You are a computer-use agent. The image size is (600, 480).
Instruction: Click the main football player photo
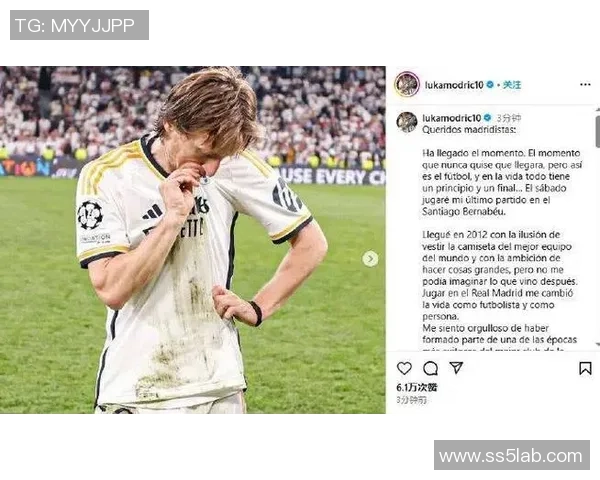coord(193,240)
